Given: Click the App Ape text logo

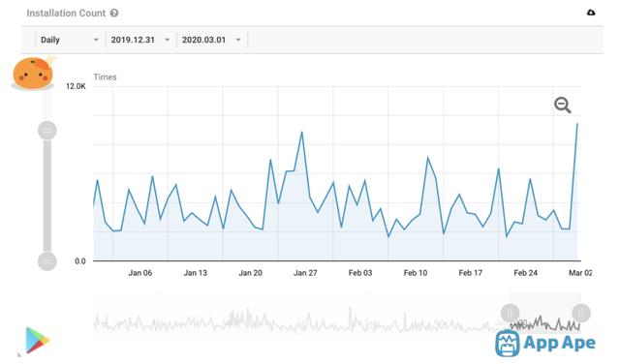Looking at the screenshot, I should (559, 343).
